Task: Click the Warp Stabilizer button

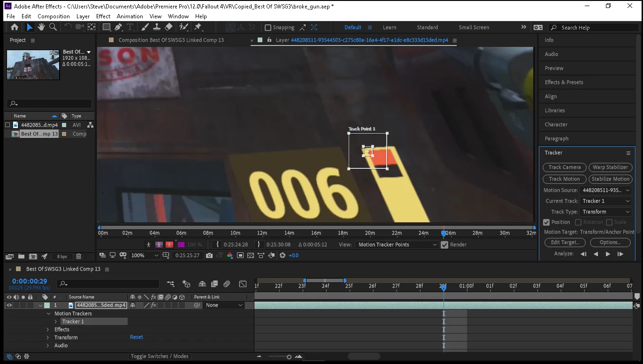Action: pyautogui.click(x=610, y=167)
